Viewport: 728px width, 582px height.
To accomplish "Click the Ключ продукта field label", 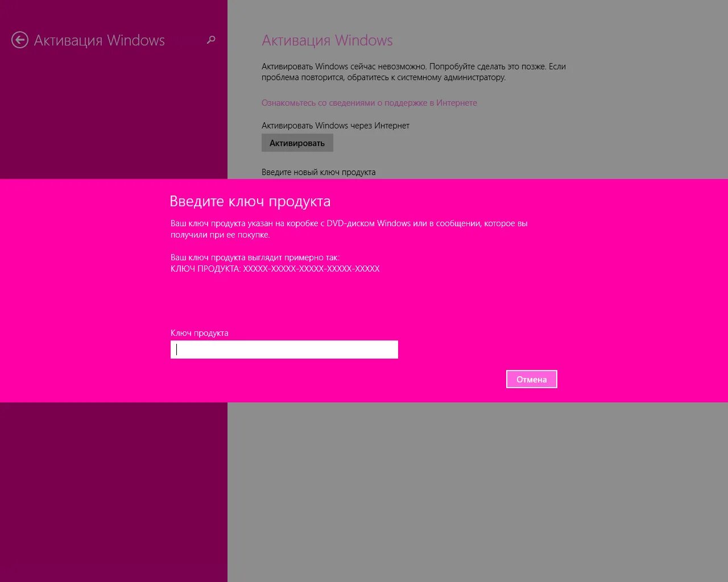I will pos(200,333).
